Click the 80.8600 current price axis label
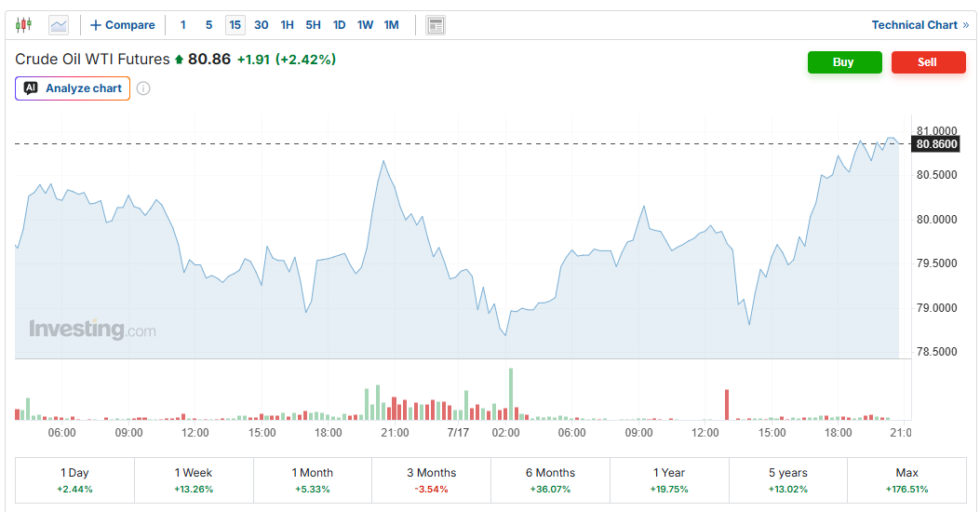This screenshot has height=512, width=980. point(936,144)
